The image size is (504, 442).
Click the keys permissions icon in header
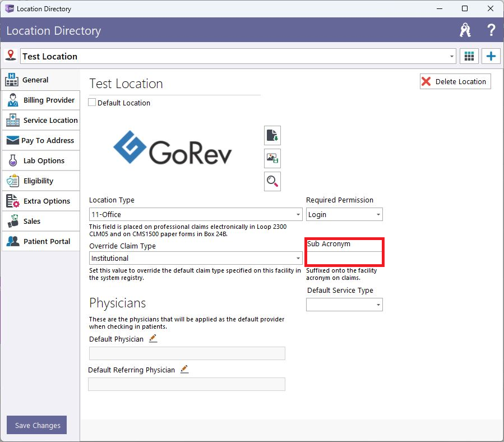(x=465, y=30)
